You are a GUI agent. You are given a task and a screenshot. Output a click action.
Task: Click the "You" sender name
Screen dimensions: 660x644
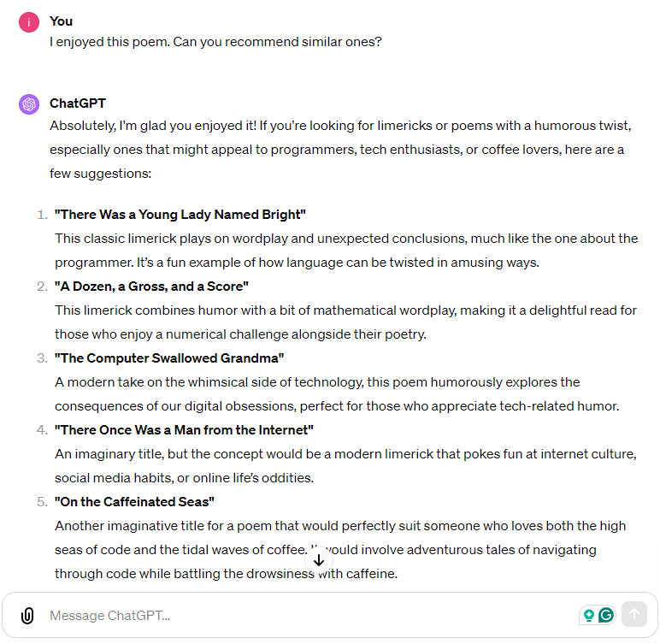[61, 21]
